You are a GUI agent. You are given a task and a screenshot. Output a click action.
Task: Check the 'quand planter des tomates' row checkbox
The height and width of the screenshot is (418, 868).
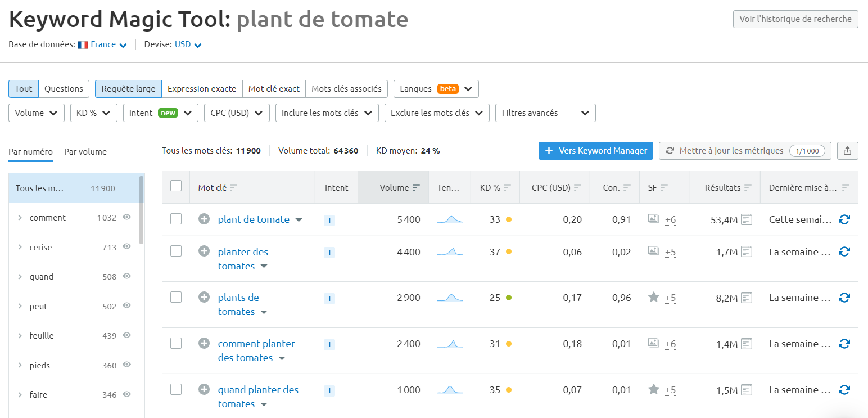[x=176, y=389]
